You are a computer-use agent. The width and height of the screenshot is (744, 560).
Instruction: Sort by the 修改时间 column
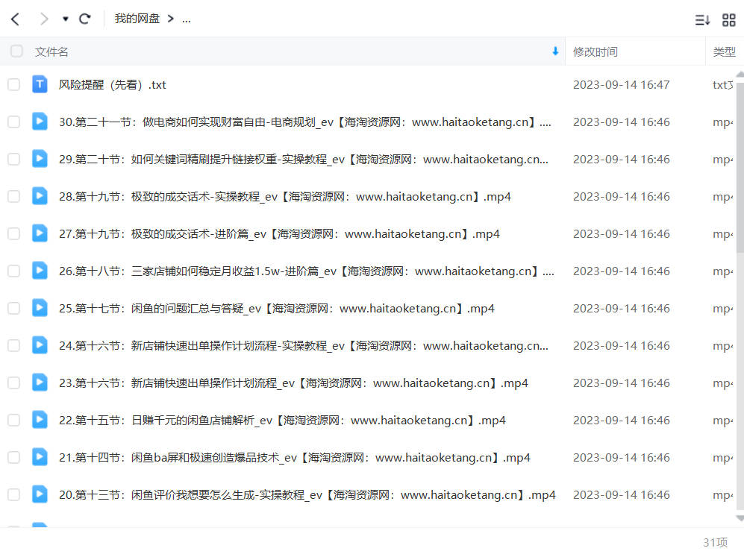595,51
